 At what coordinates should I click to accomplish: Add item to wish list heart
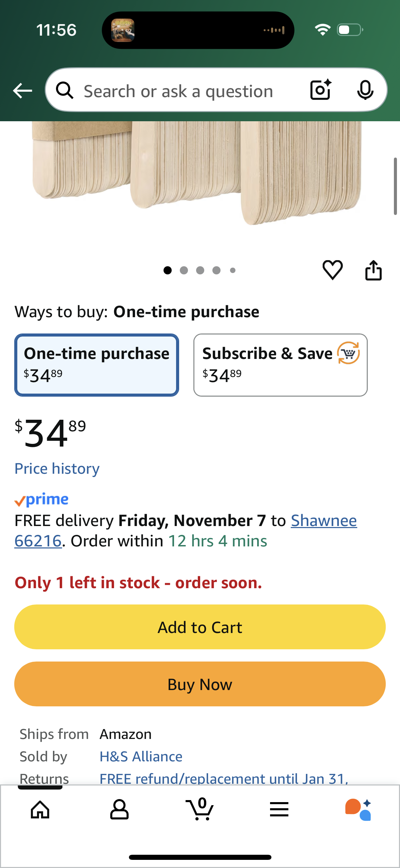click(x=332, y=270)
